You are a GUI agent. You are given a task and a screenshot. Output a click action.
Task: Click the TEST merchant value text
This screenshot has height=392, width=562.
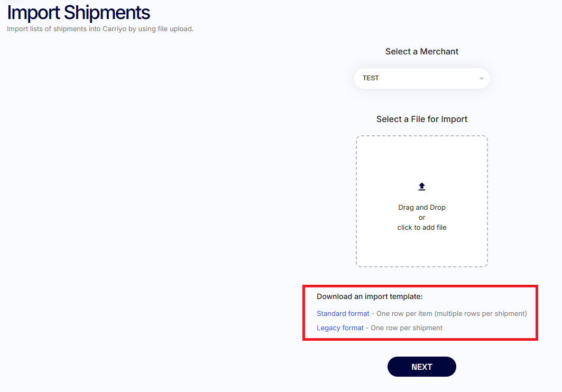tap(371, 78)
